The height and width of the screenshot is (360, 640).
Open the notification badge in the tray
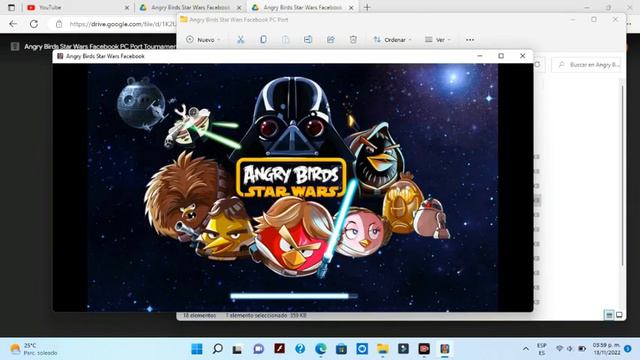click(x=628, y=349)
